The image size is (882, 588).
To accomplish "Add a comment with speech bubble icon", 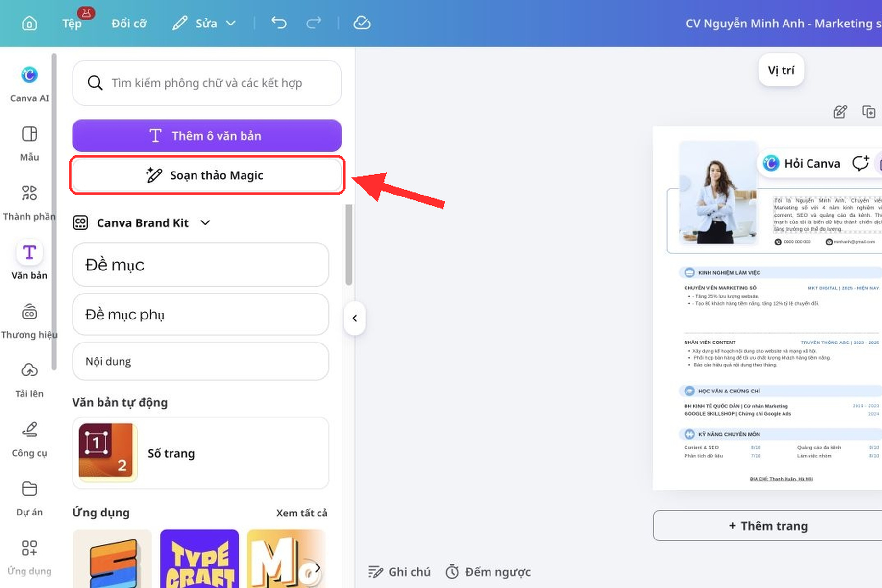I will point(860,163).
